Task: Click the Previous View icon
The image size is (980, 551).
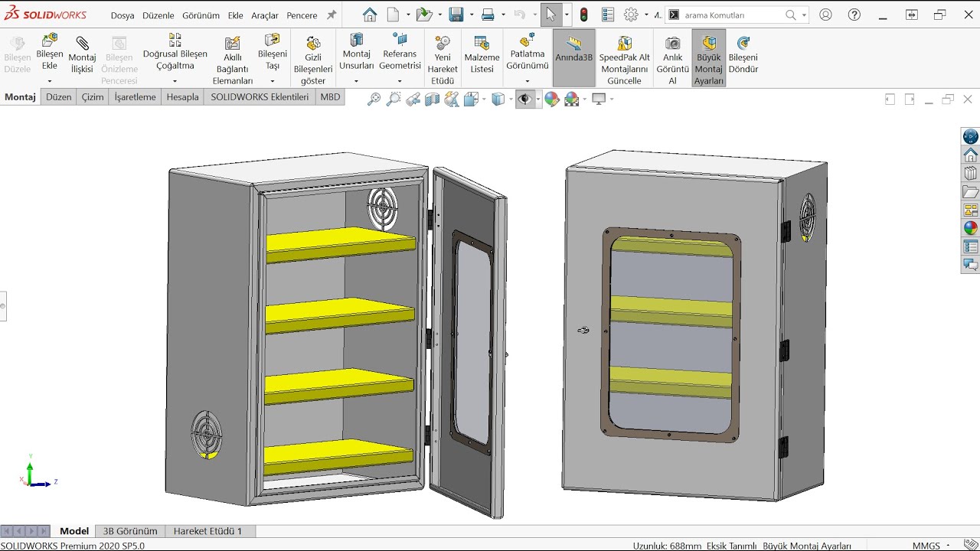Action: [x=413, y=99]
